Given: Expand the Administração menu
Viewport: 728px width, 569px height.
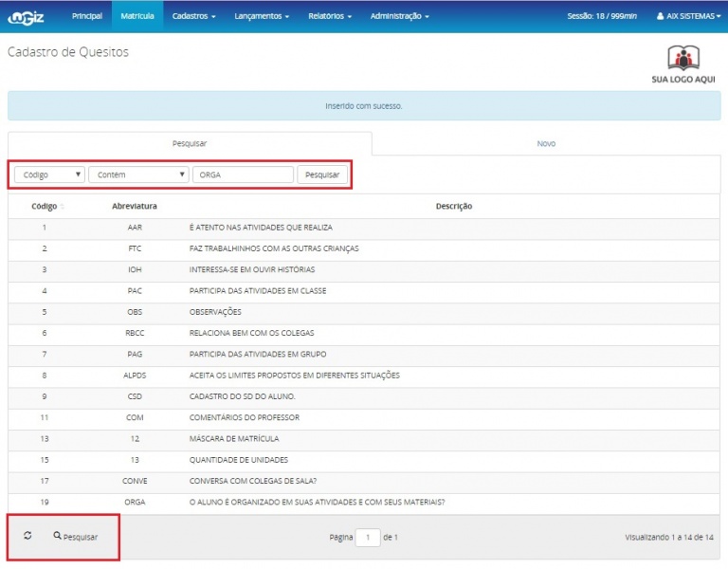Looking at the screenshot, I should pyautogui.click(x=399, y=16).
